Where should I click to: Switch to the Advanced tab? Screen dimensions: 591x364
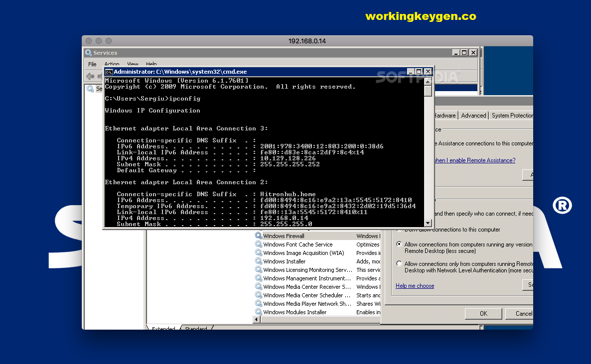pos(473,115)
